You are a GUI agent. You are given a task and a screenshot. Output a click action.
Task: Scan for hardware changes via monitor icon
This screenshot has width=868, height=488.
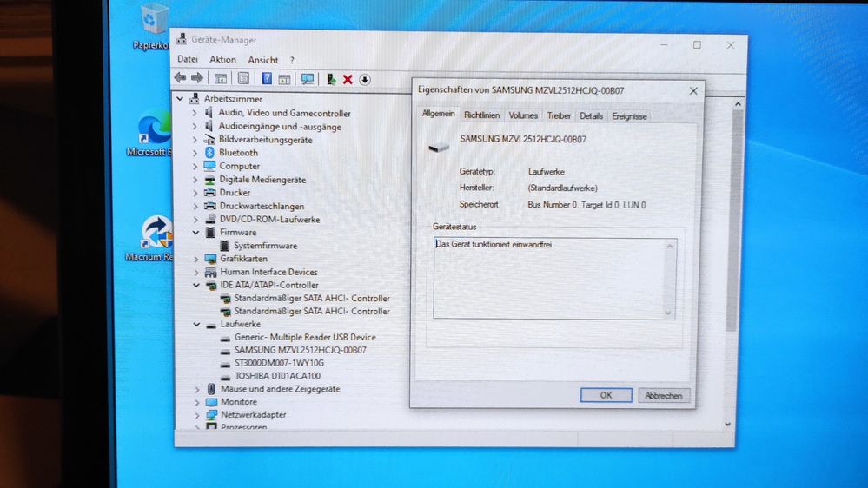pos(308,79)
